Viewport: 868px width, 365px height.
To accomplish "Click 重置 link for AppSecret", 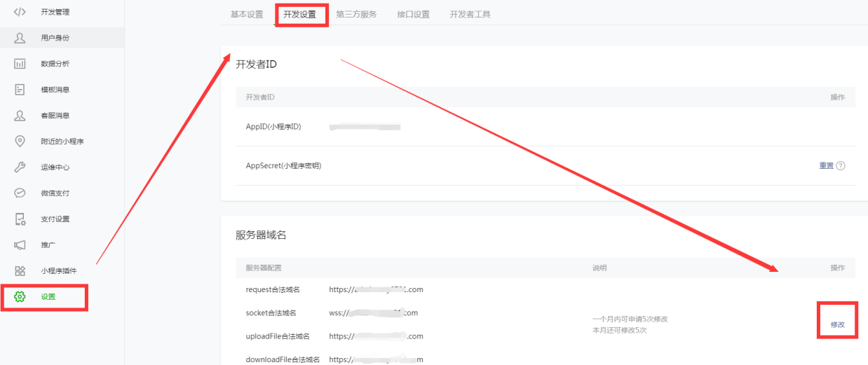I will coord(827,166).
